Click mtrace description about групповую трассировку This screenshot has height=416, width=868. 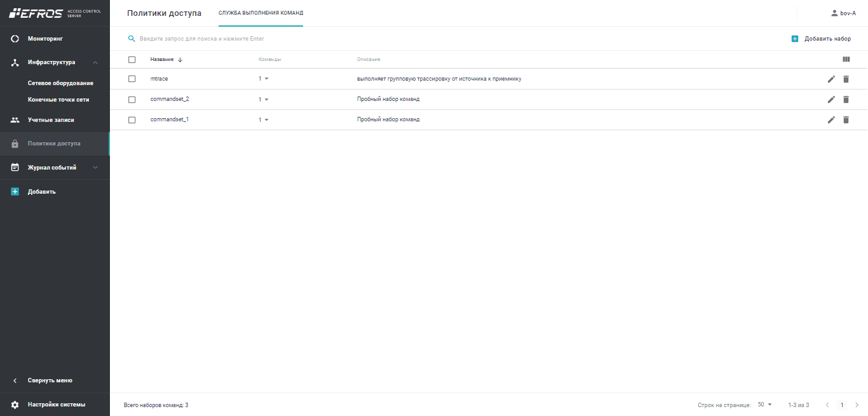(439, 79)
